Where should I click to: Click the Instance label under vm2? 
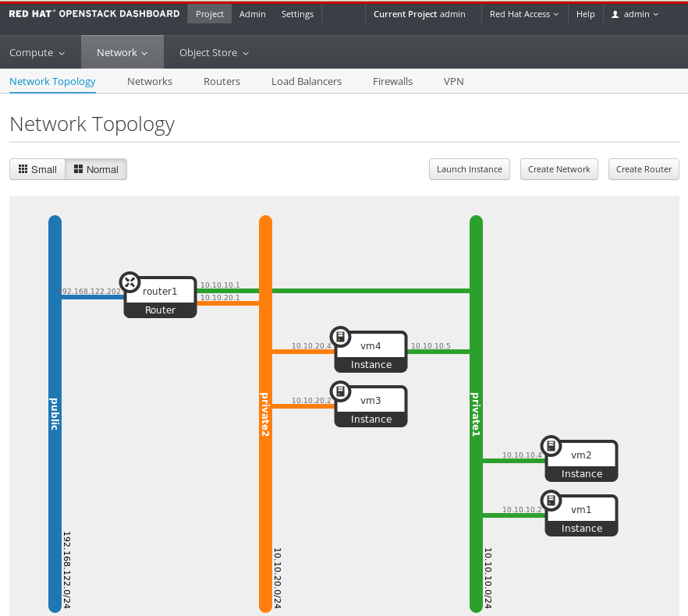click(x=582, y=474)
